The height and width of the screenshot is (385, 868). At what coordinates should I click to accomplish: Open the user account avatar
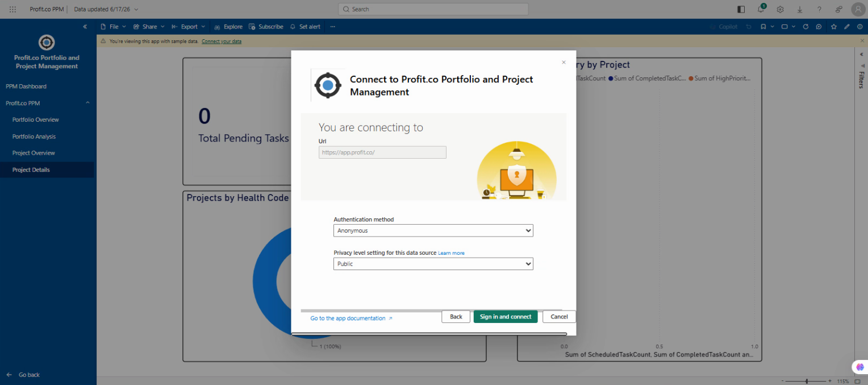(858, 9)
